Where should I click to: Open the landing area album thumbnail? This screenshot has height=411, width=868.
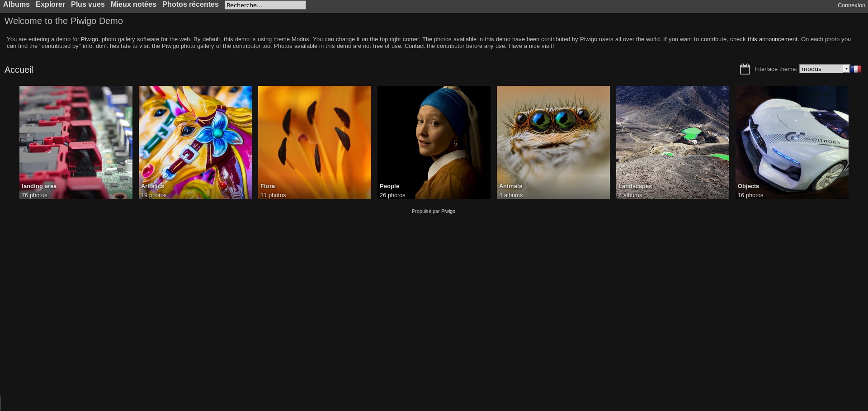[76, 142]
